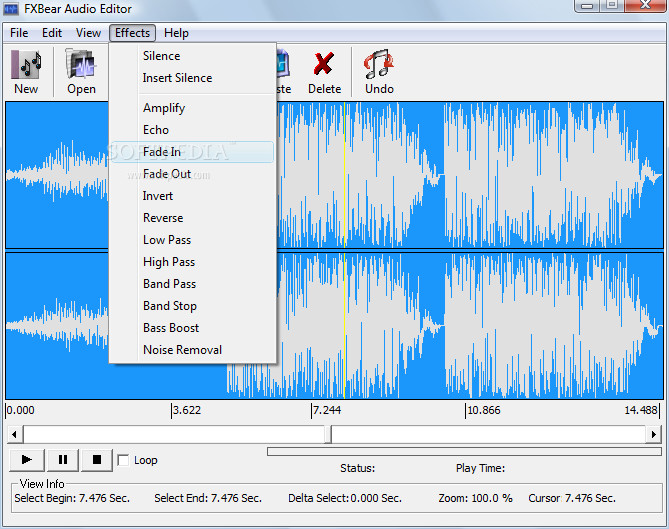
Task: Apply the Bass Boost effect
Action: 192,328
